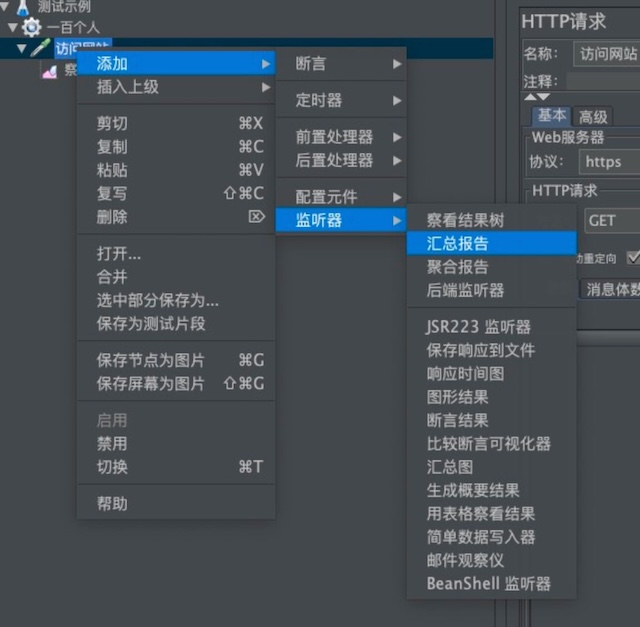Click the HTTP sampler pipette icon
Viewport: 640px width, 627px height.
(40, 48)
